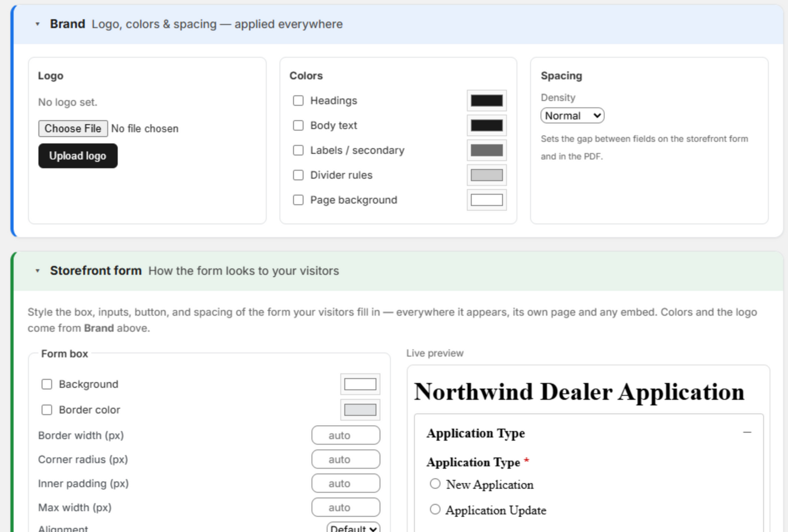This screenshot has height=532, width=788.
Task: Focus the Corner radius (px) field
Action: pyautogui.click(x=346, y=460)
